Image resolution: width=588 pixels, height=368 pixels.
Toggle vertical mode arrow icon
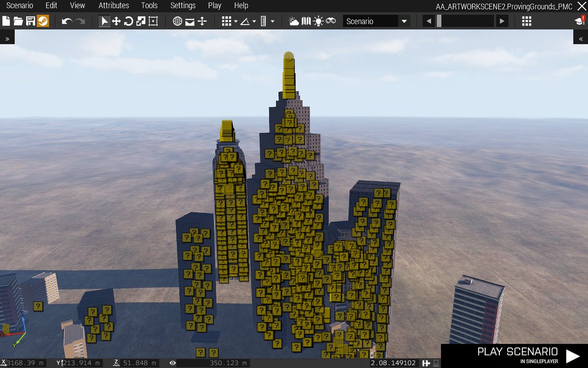pyautogui.click(x=202, y=21)
